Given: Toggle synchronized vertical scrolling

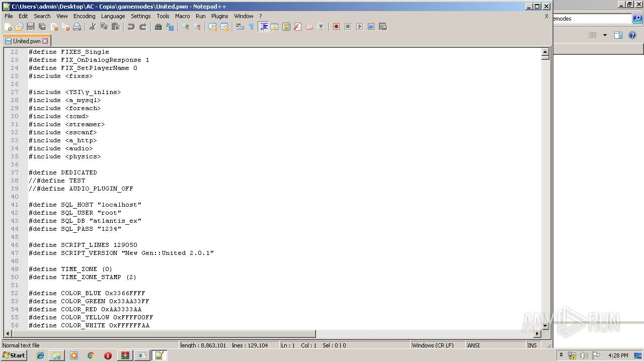Looking at the screenshot, I should click(x=213, y=27).
